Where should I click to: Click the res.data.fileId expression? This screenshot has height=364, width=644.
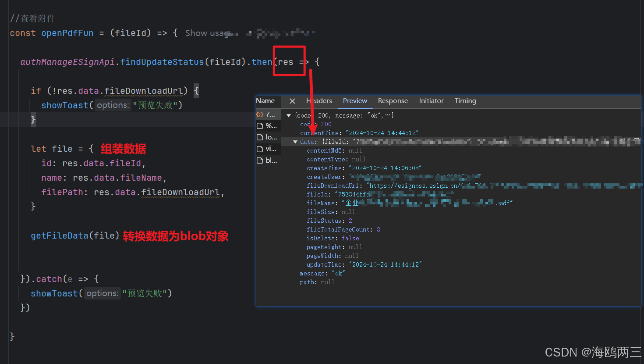(102, 163)
